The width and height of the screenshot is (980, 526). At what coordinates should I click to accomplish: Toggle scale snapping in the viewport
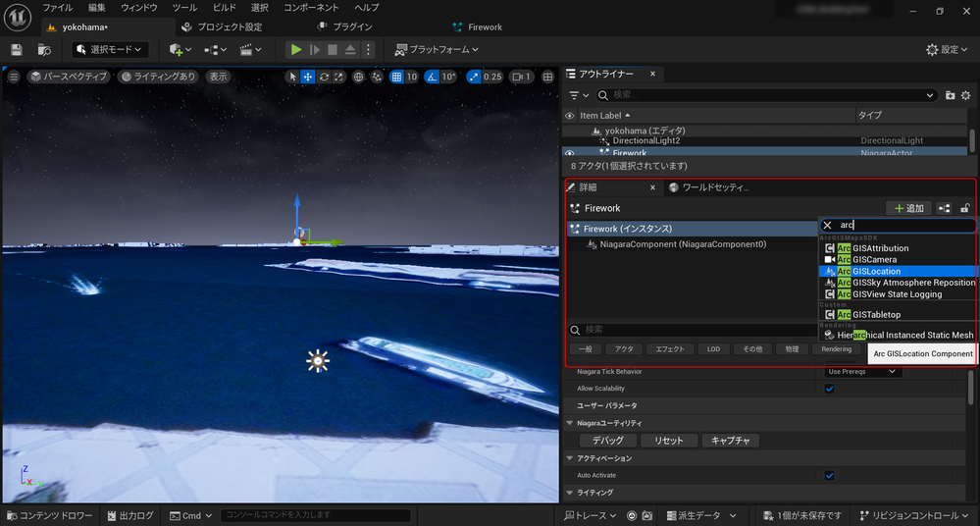click(474, 77)
